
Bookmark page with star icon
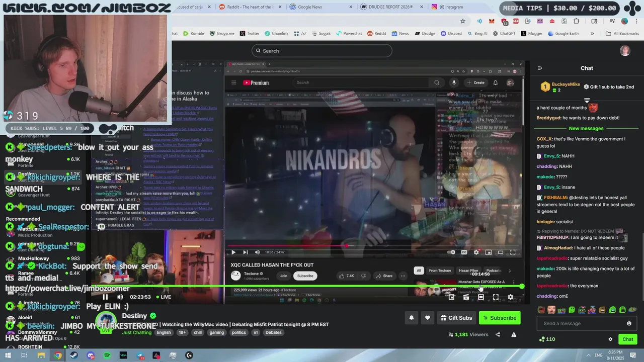pos(463,21)
